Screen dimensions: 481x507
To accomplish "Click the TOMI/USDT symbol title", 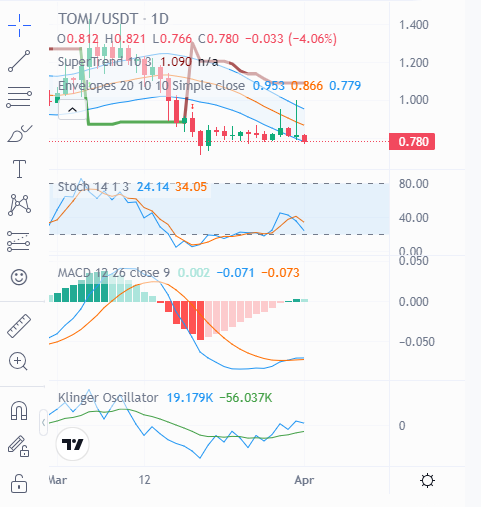I will 98,19.
